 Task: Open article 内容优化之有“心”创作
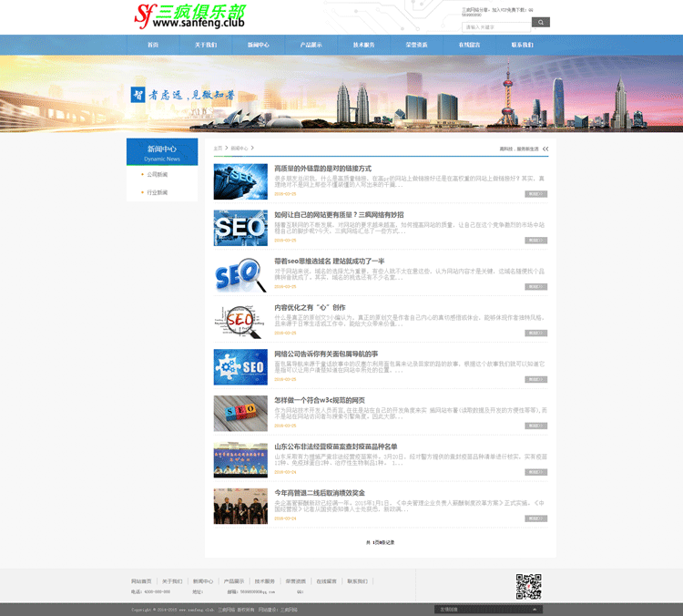tap(310, 307)
